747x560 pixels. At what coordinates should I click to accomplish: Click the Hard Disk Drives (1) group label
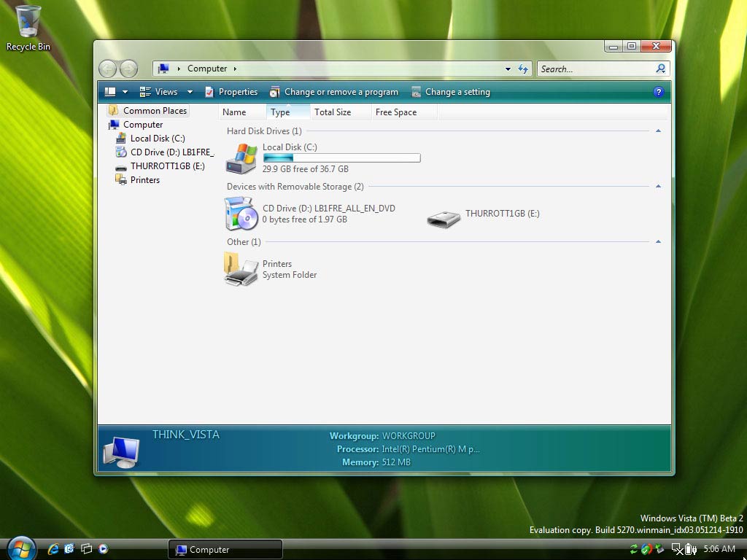[x=264, y=131]
